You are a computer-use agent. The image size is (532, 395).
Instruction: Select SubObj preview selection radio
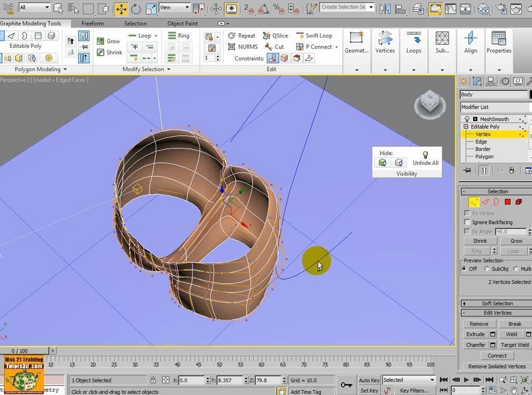tap(487, 269)
